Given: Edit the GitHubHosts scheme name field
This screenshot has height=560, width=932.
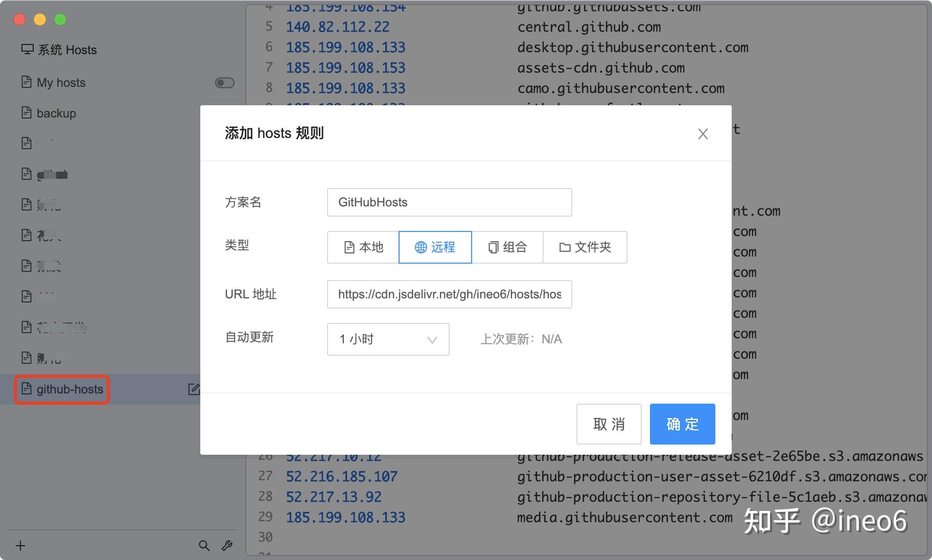Looking at the screenshot, I should click(449, 202).
